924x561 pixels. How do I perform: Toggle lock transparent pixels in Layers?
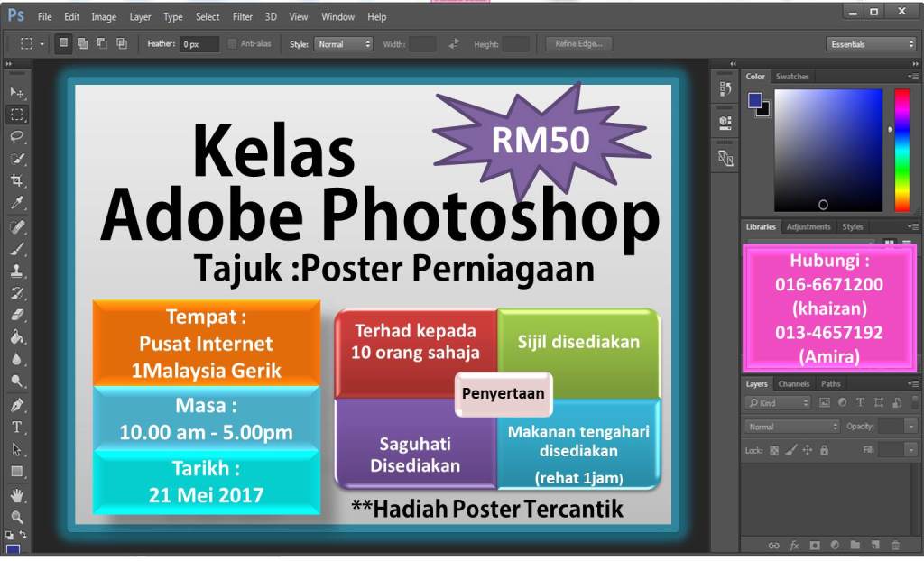pos(774,449)
